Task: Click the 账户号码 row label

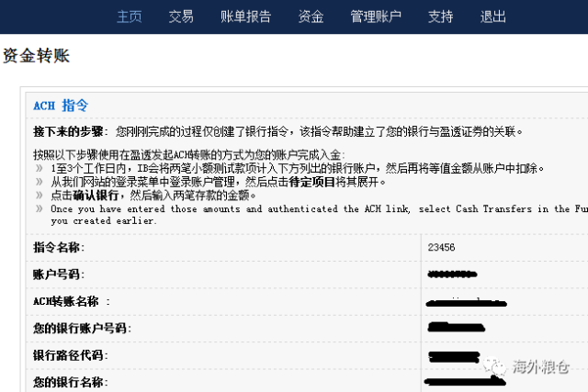Action: 59,274
